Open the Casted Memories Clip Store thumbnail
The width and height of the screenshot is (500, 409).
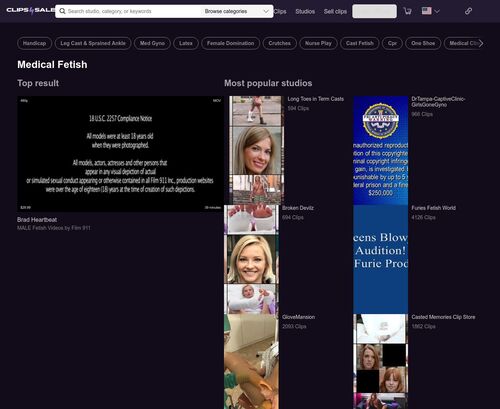click(381, 361)
